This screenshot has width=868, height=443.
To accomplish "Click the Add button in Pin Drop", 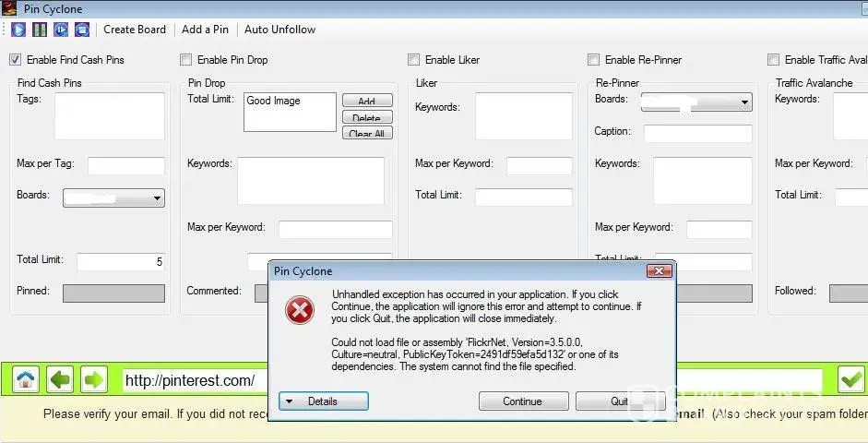I will pyautogui.click(x=367, y=101).
